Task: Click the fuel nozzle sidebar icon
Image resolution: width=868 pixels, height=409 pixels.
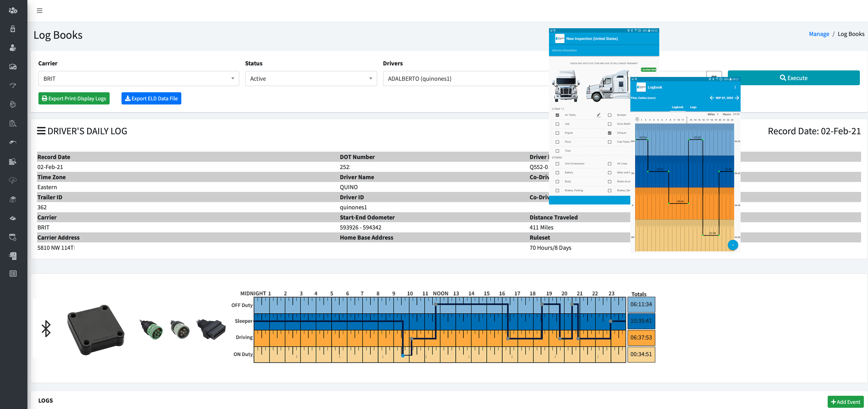Action: coord(13,142)
